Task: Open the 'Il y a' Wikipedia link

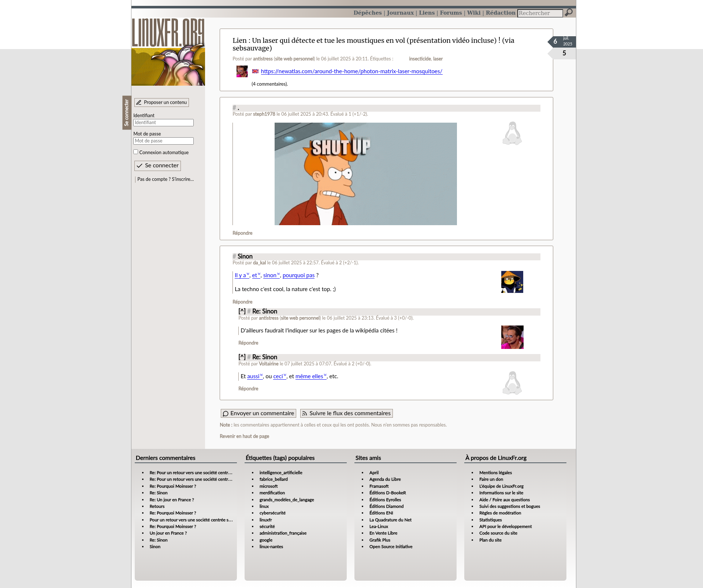Action: pyautogui.click(x=242, y=275)
